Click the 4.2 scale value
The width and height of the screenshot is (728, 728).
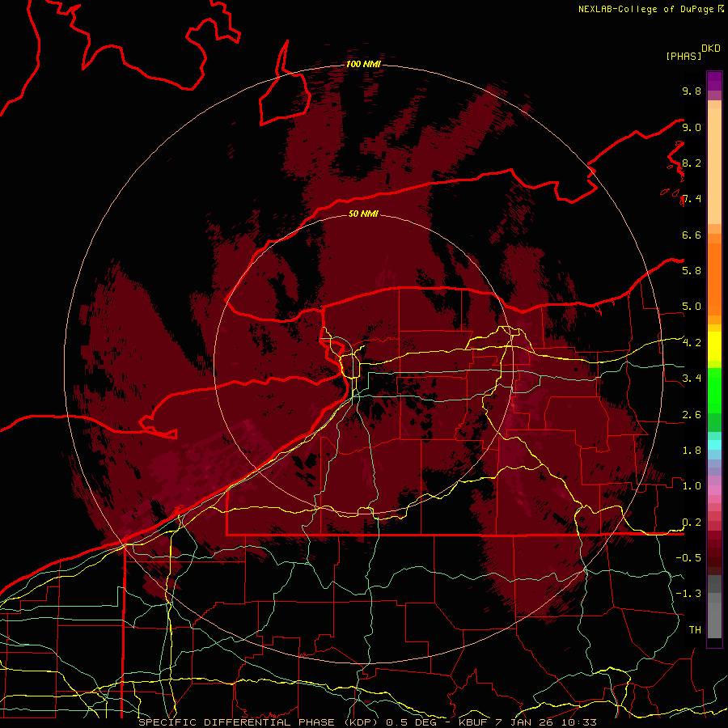point(692,343)
